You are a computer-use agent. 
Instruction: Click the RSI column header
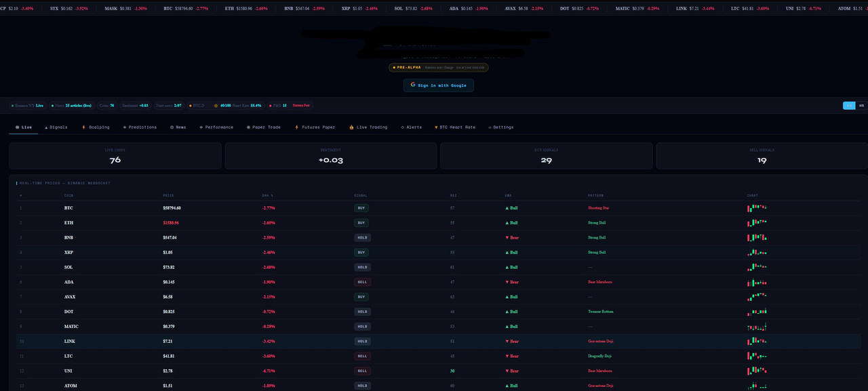pyautogui.click(x=453, y=195)
